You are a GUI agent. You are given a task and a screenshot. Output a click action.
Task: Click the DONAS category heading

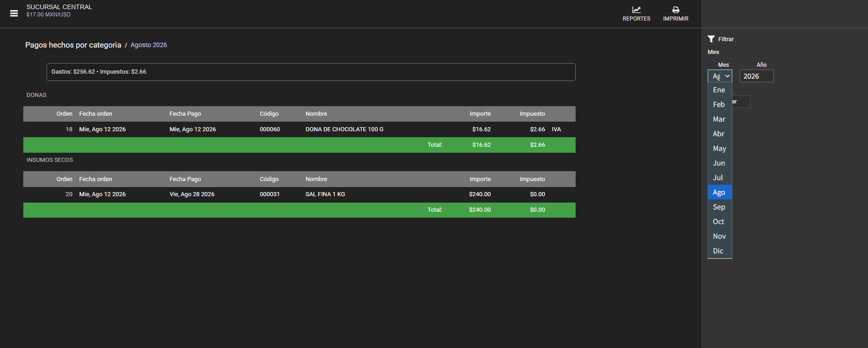[37, 95]
